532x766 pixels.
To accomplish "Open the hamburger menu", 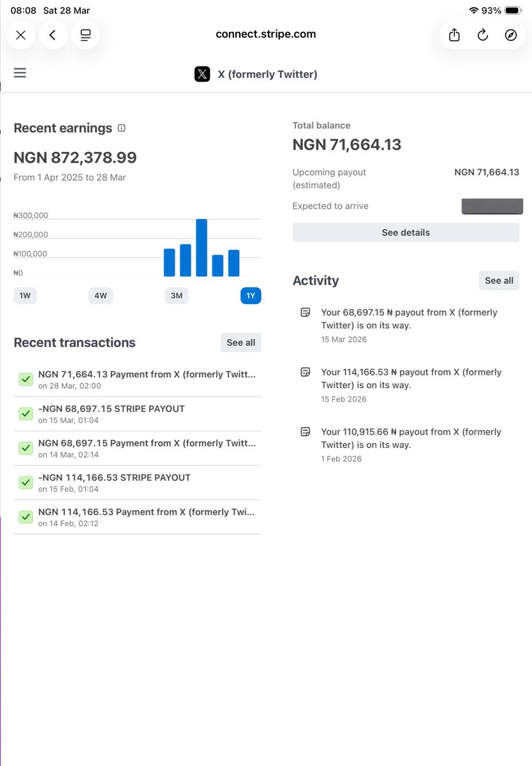I will click(20, 73).
